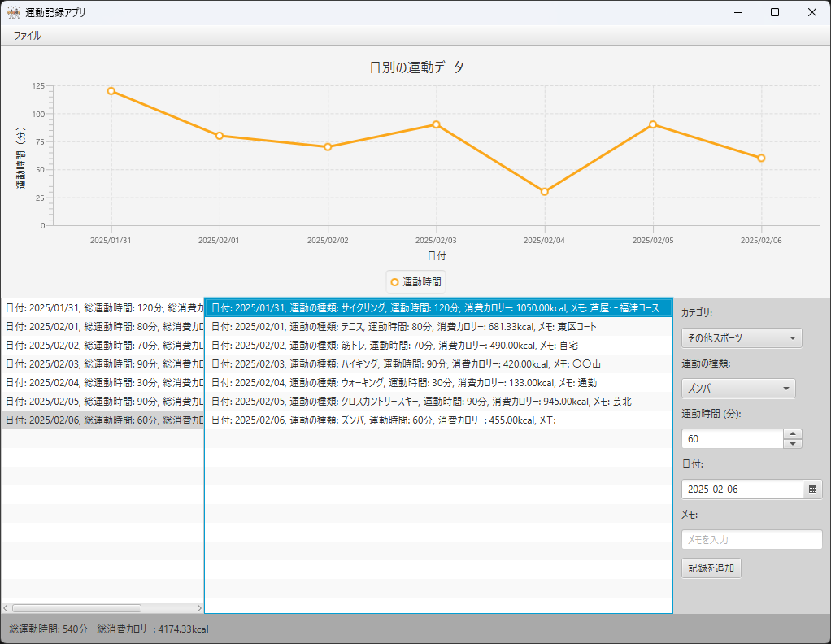Open the 運動の種類 dropdown showing ズンバ

coord(737,389)
